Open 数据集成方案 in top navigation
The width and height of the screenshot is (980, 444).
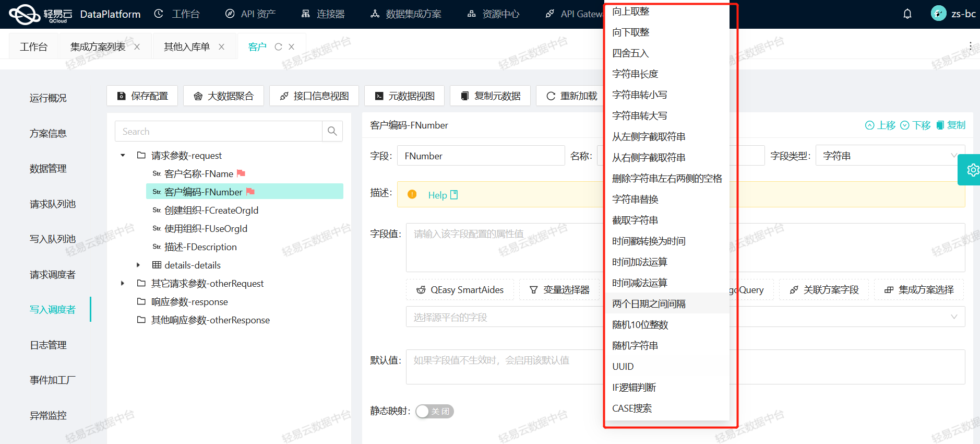pyautogui.click(x=405, y=14)
